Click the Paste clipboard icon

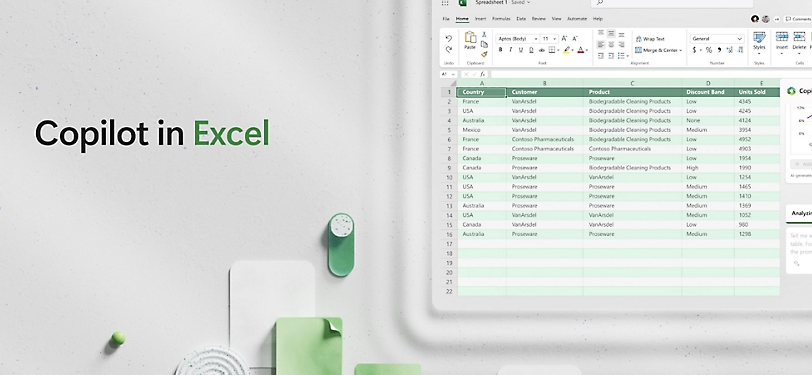(x=470, y=37)
